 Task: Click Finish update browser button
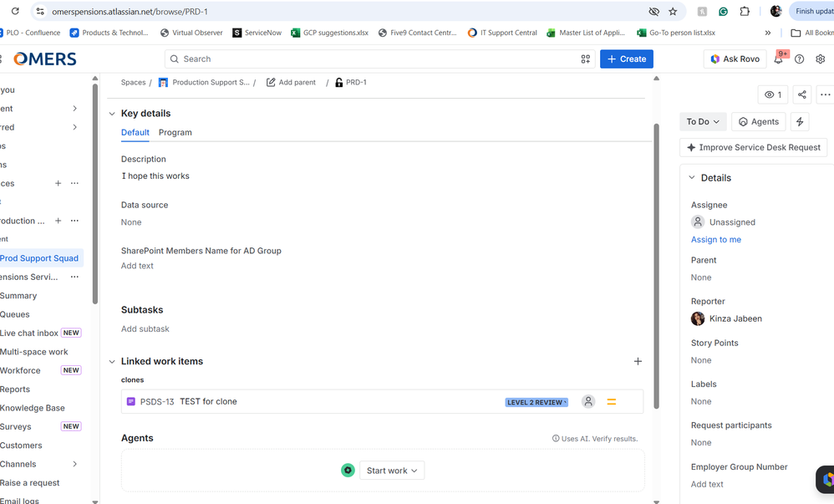pos(811,11)
